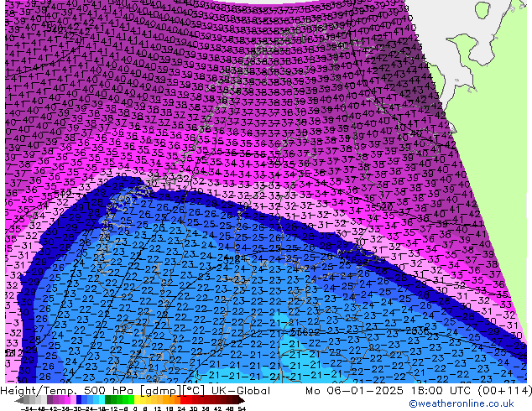Select the cyan swatch in temperature legend
Screen dimensions: 532x411
click(x=102, y=400)
